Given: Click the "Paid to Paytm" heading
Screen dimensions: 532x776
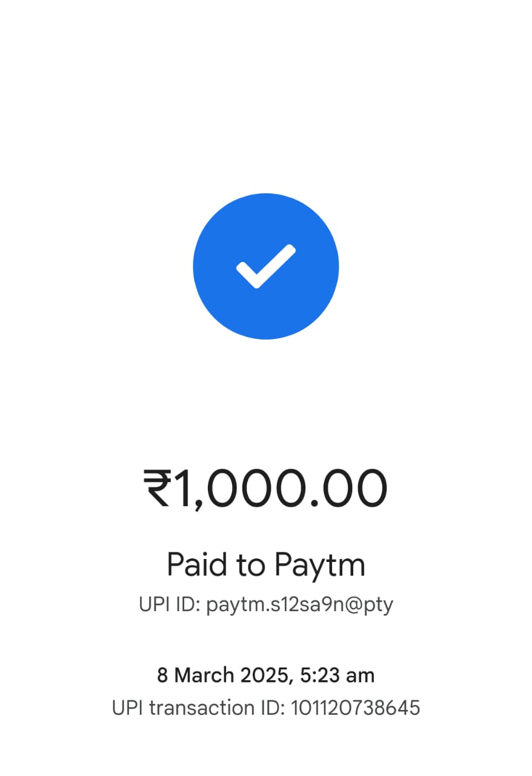Looking at the screenshot, I should point(266,565).
